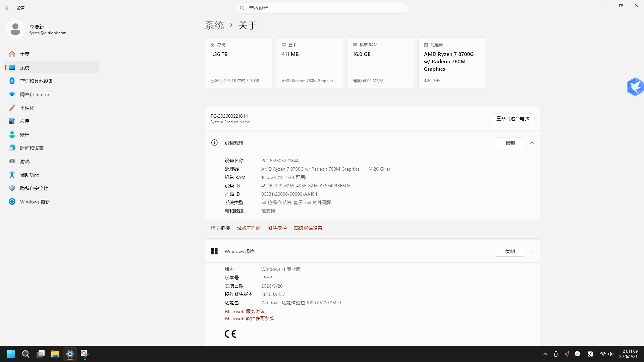Open File Explorer from the taskbar
The width and height of the screenshot is (644, 362).
click(x=55, y=354)
